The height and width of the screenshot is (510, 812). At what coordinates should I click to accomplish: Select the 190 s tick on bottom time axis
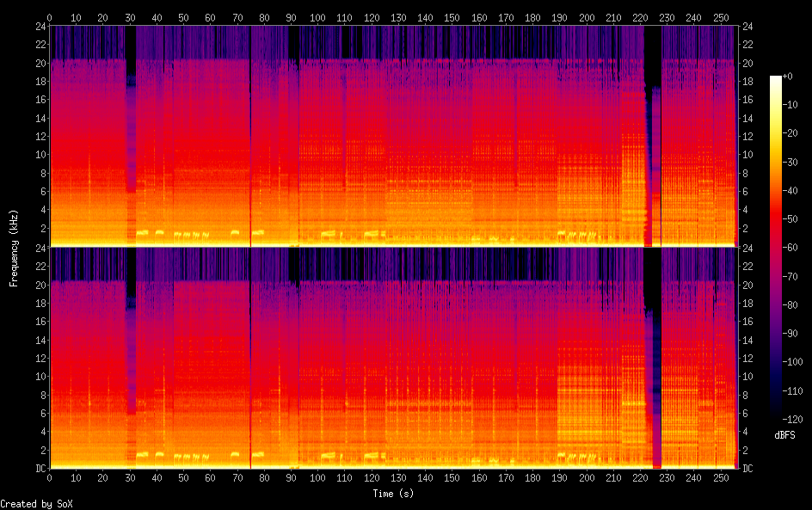click(x=560, y=477)
